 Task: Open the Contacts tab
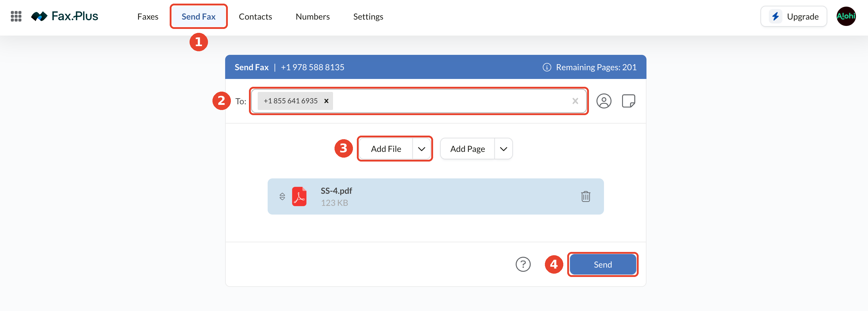(x=255, y=17)
